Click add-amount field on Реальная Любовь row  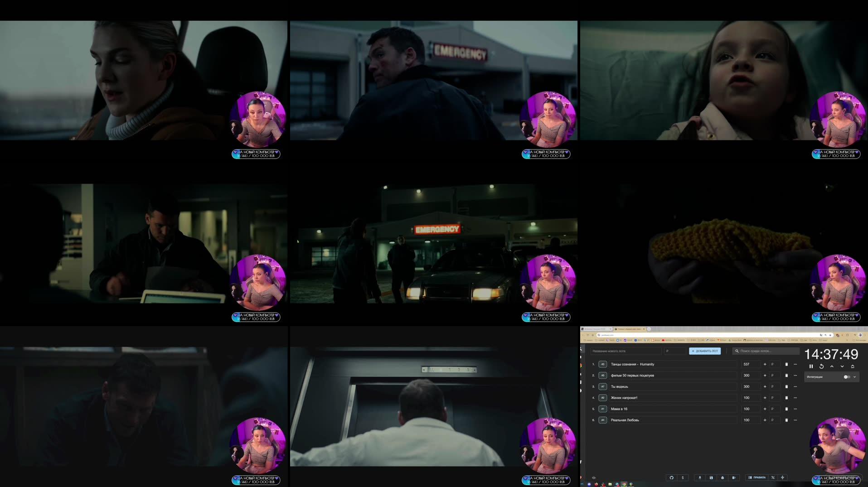coord(775,420)
